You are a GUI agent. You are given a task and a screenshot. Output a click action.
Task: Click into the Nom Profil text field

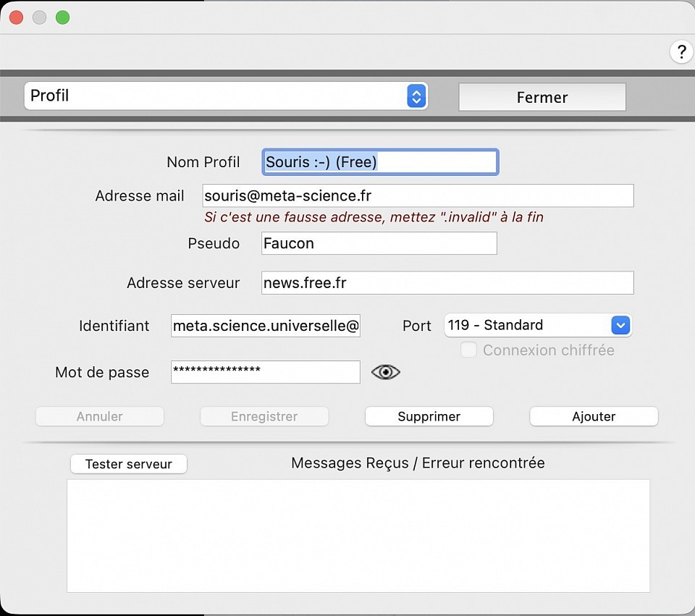click(x=379, y=162)
